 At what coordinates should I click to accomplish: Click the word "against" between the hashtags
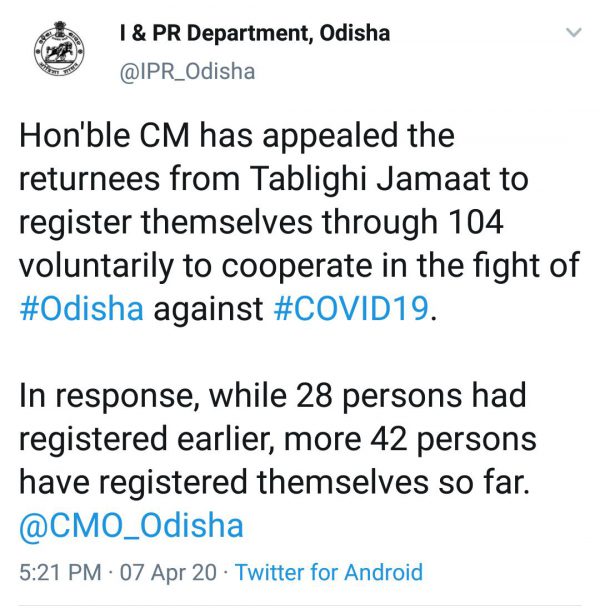click(x=210, y=308)
